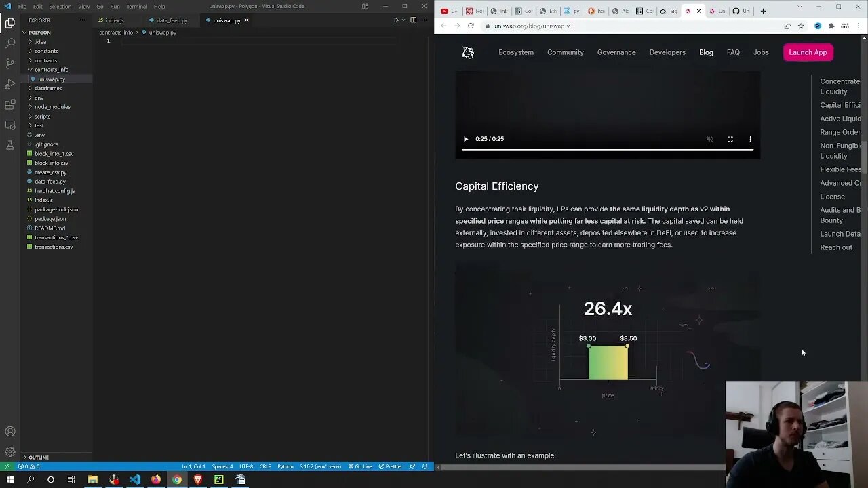Make the blog video fullscreen

coord(730,139)
